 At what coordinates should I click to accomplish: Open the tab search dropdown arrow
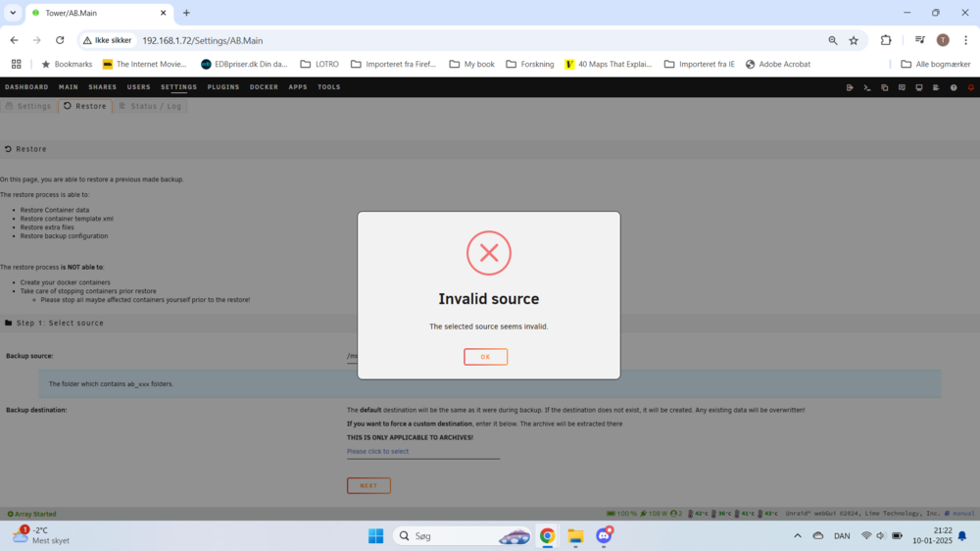pyautogui.click(x=13, y=13)
